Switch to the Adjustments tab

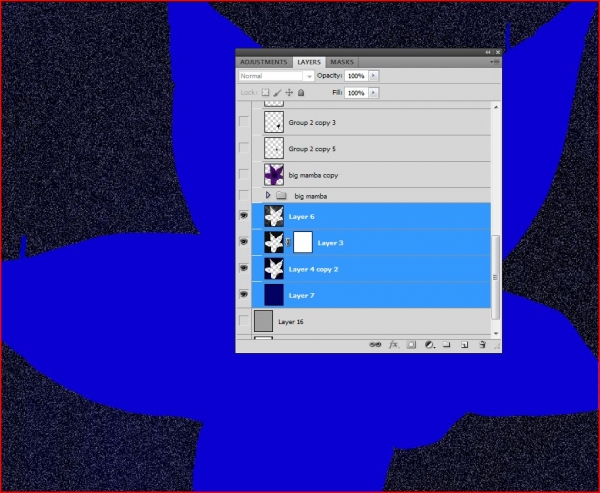click(264, 62)
